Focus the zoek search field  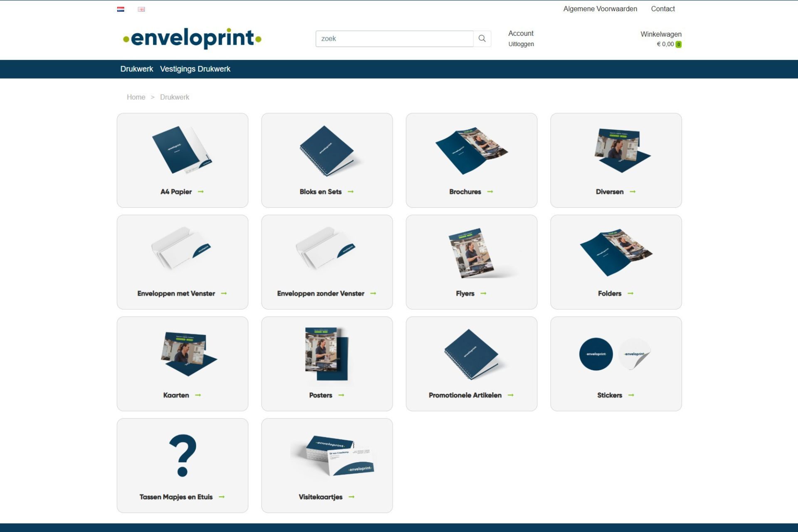click(x=394, y=39)
